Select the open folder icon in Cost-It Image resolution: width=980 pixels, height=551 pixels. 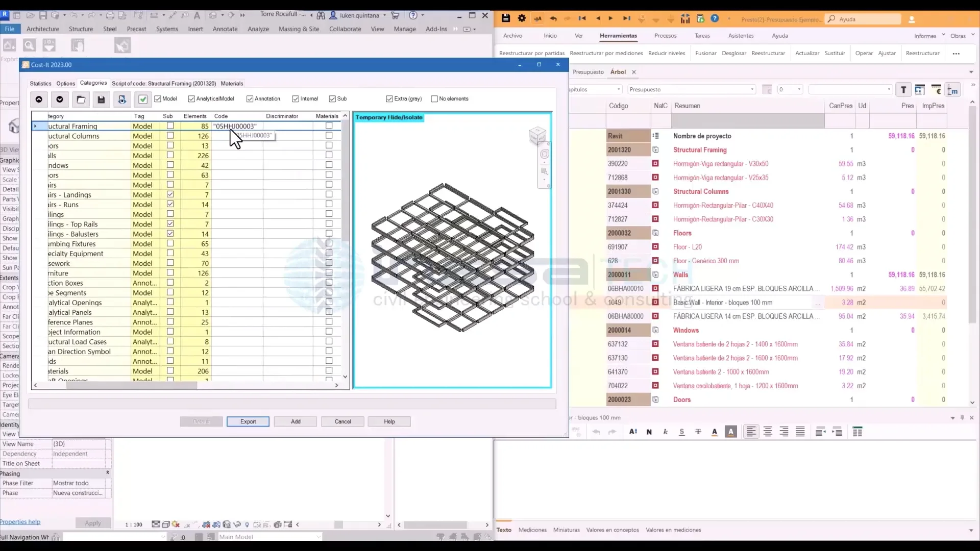point(81,99)
